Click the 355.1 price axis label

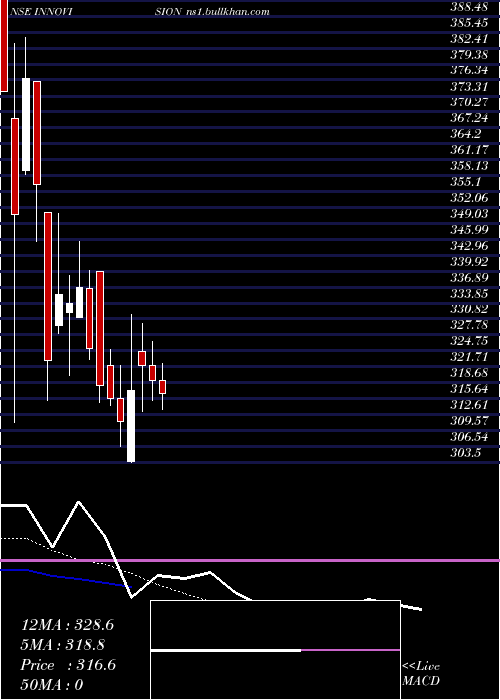(x=466, y=182)
